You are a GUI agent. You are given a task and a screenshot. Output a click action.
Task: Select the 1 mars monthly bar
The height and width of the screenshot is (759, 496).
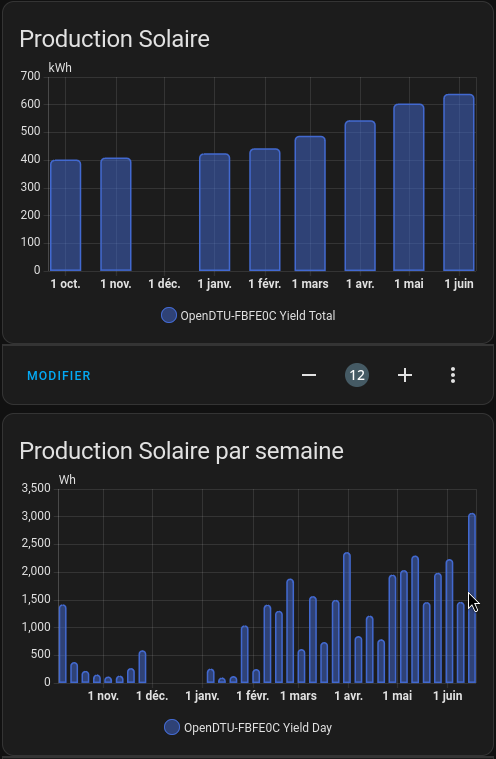[310, 204]
